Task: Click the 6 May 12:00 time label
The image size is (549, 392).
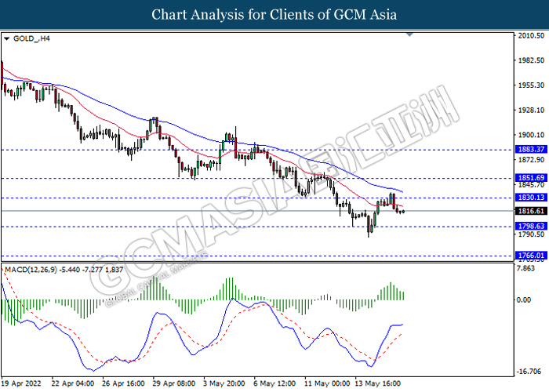Action: pyautogui.click(x=274, y=383)
